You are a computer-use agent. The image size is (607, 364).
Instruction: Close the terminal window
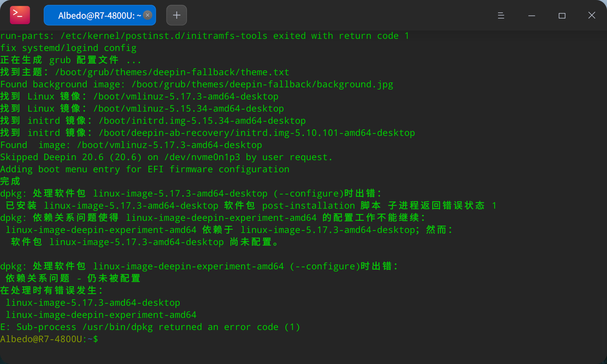[592, 15]
